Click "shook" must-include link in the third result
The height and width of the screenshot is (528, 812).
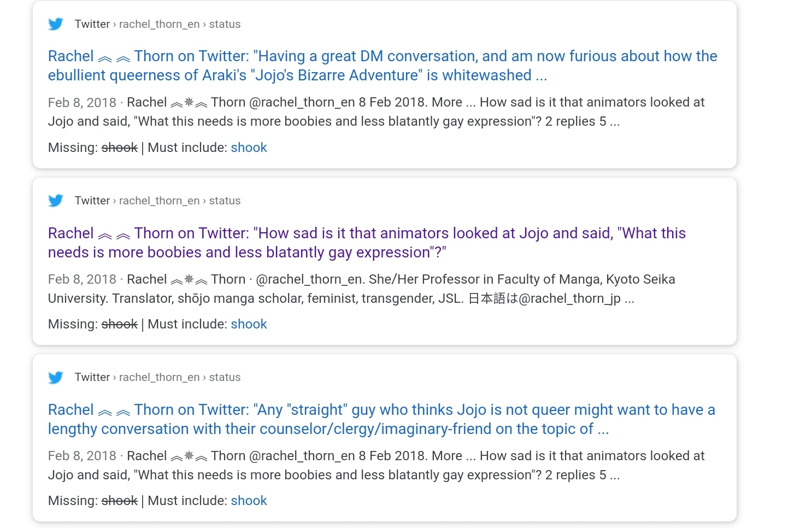point(249,501)
